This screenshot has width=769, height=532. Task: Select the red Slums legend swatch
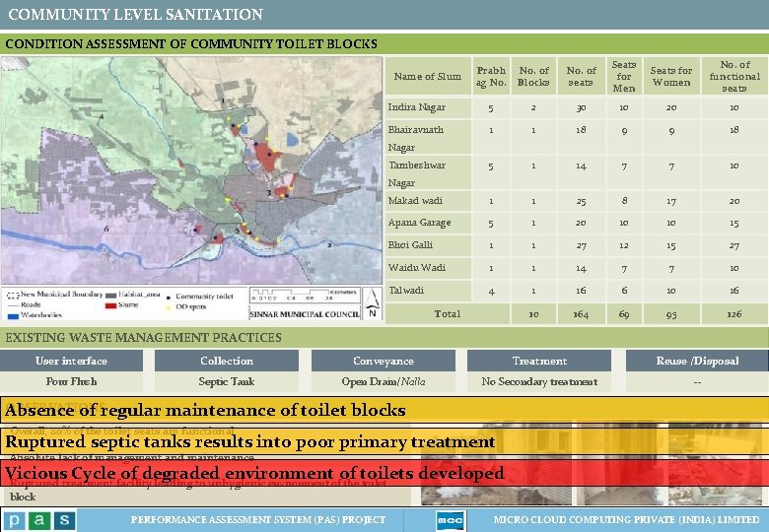pyautogui.click(x=110, y=305)
